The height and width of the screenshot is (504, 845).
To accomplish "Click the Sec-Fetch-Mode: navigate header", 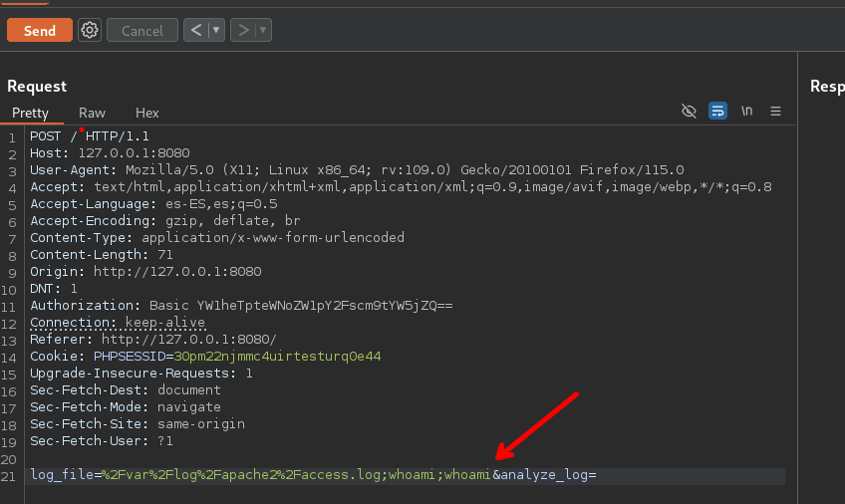I will point(125,407).
